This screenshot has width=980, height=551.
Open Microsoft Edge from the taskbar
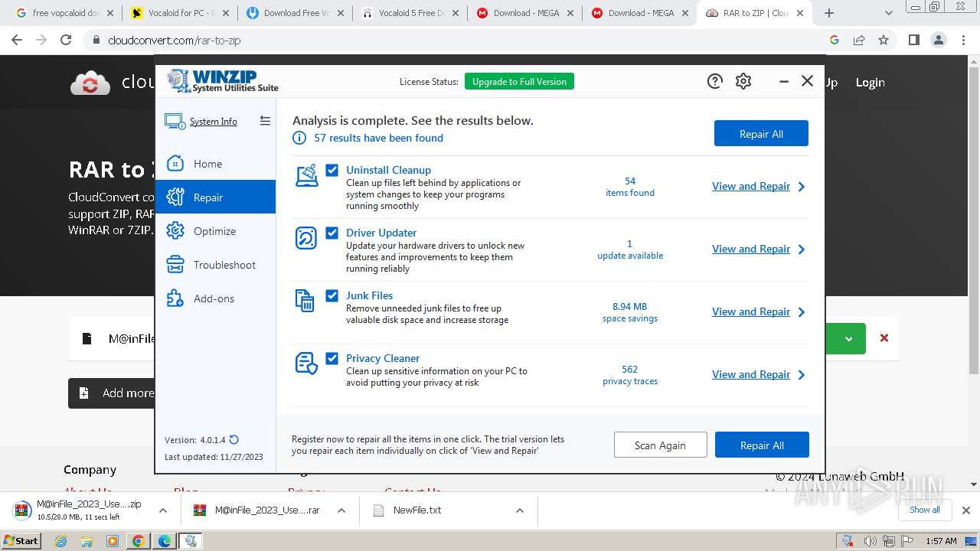(x=164, y=541)
